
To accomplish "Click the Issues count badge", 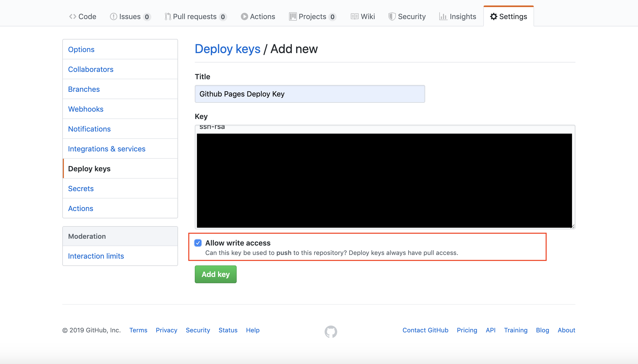I will pyautogui.click(x=147, y=17).
